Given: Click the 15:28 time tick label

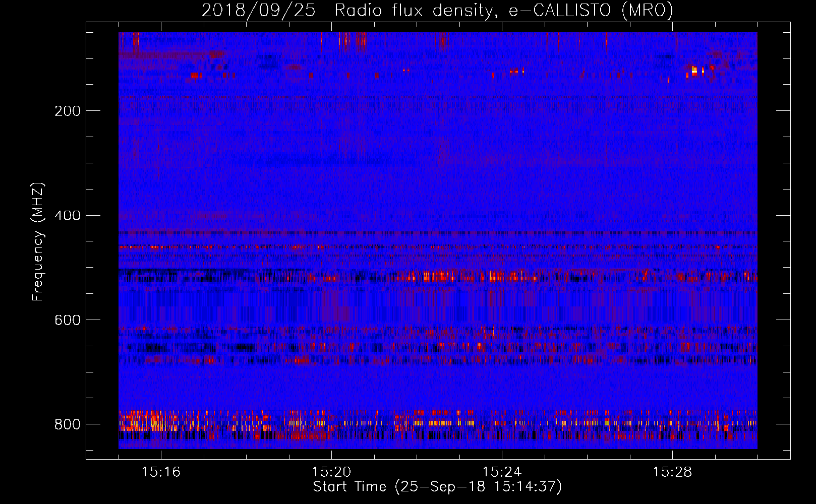Looking at the screenshot, I should pos(672,472).
